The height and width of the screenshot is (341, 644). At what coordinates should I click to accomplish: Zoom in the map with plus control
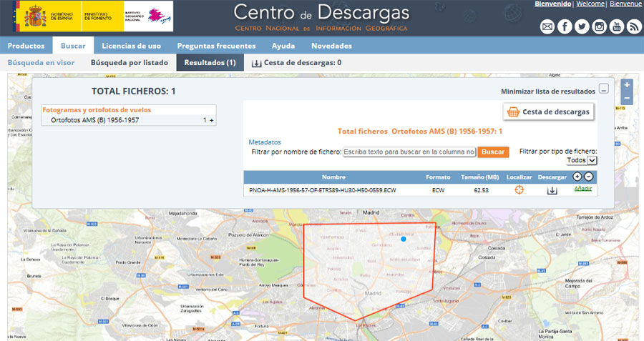point(627,85)
